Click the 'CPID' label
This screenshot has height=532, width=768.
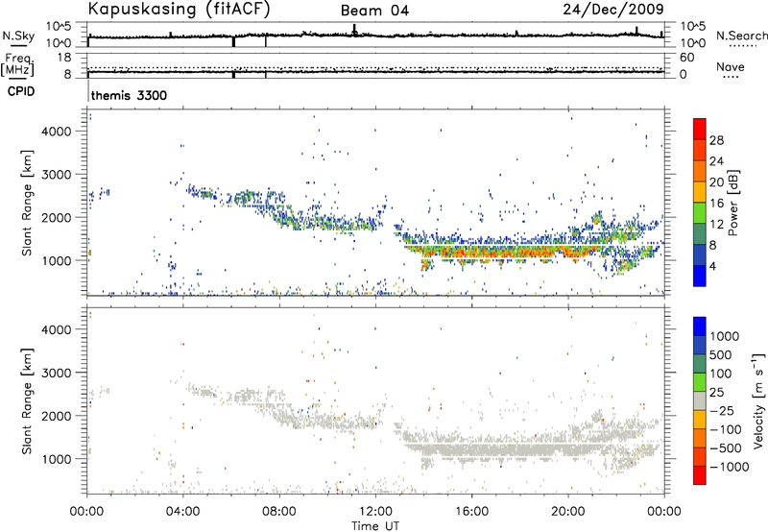[21, 91]
